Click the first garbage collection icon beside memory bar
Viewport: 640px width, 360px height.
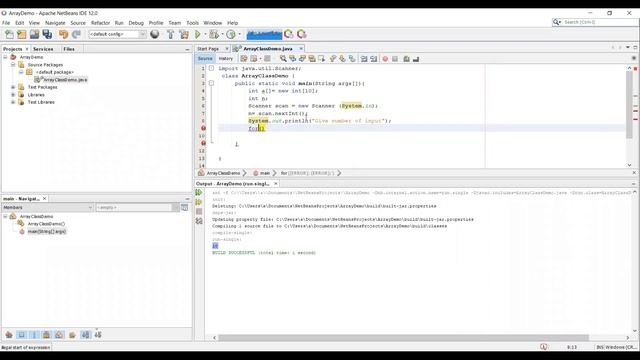click(x=289, y=34)
